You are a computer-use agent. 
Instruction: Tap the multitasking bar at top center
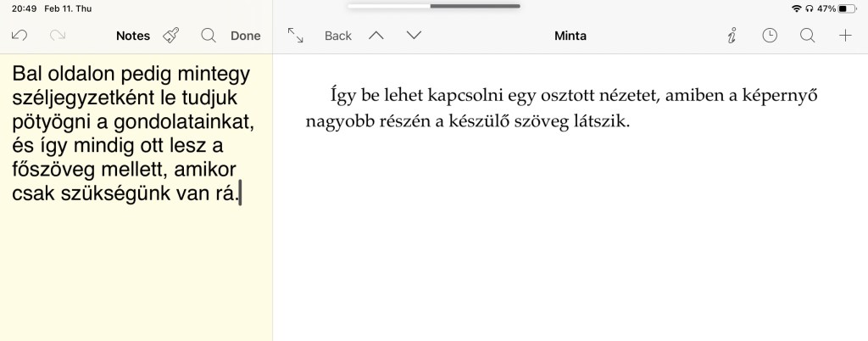pyautogui.click(x=434, y=7)
